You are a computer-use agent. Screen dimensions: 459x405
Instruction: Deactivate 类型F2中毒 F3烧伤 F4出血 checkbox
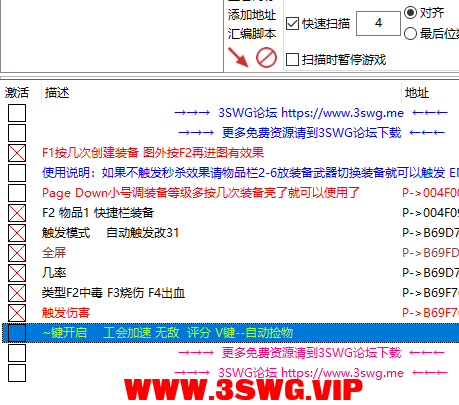pos(17,293)
